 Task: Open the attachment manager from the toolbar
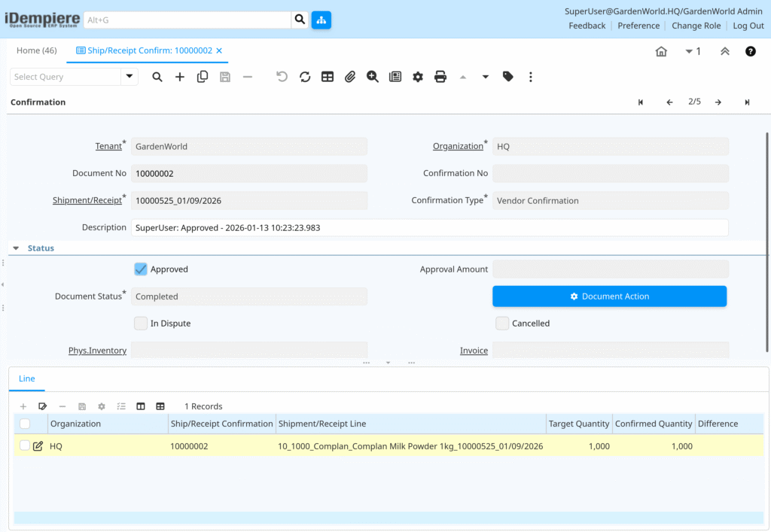tap(349, 77)
